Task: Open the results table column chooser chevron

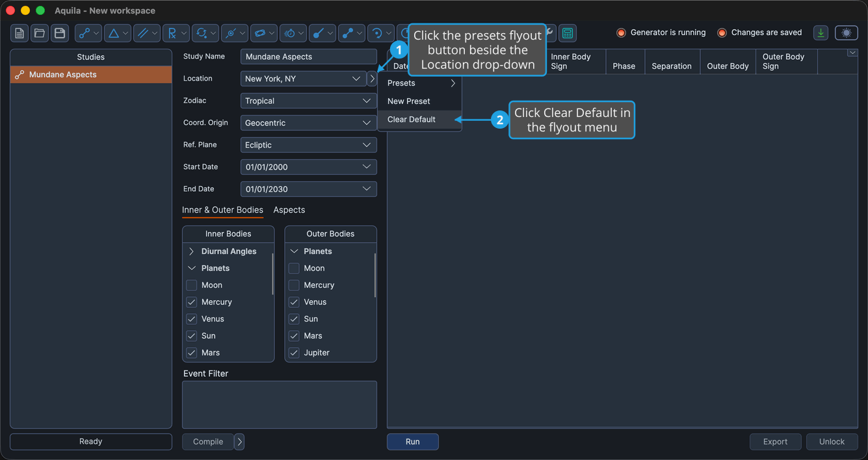Action: tap(852, 53)
